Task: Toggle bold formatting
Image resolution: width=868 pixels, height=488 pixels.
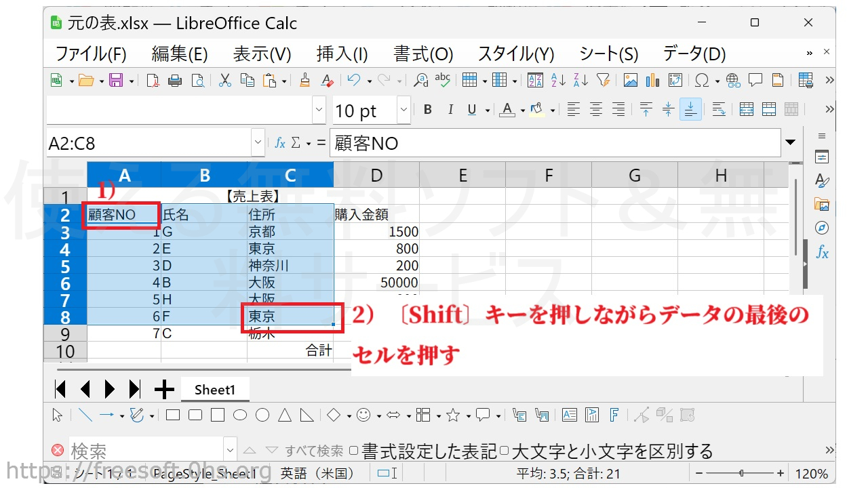Action: (427, 110)
